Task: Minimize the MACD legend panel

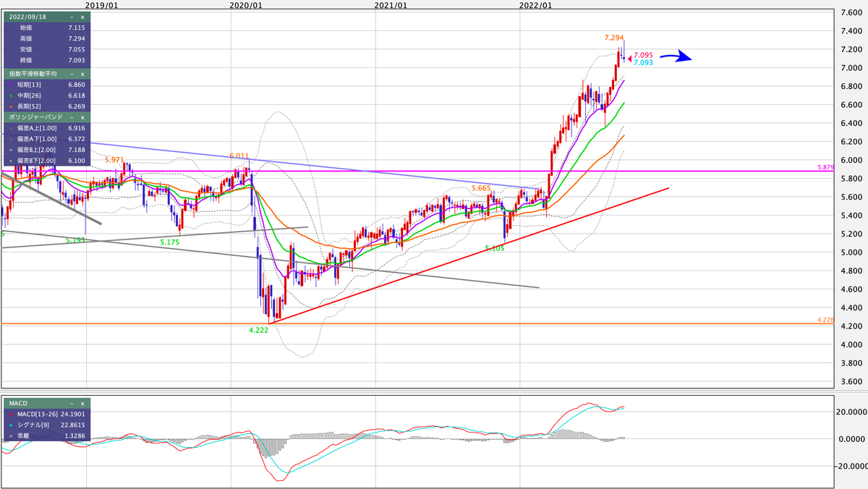Action: tap(72, 403)
